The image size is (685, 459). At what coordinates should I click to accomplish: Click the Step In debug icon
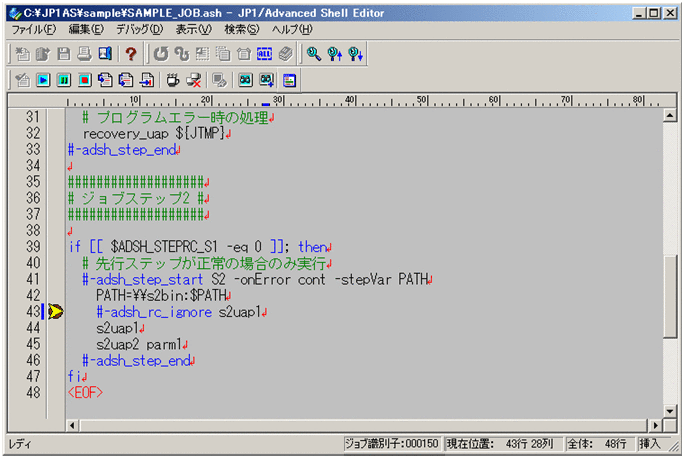[x=105, y=80]
